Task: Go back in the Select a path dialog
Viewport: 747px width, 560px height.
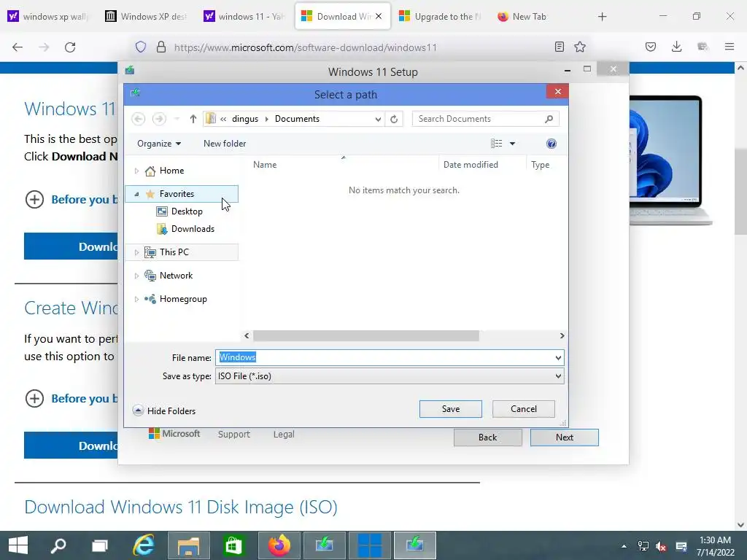Action: point(138,119)
